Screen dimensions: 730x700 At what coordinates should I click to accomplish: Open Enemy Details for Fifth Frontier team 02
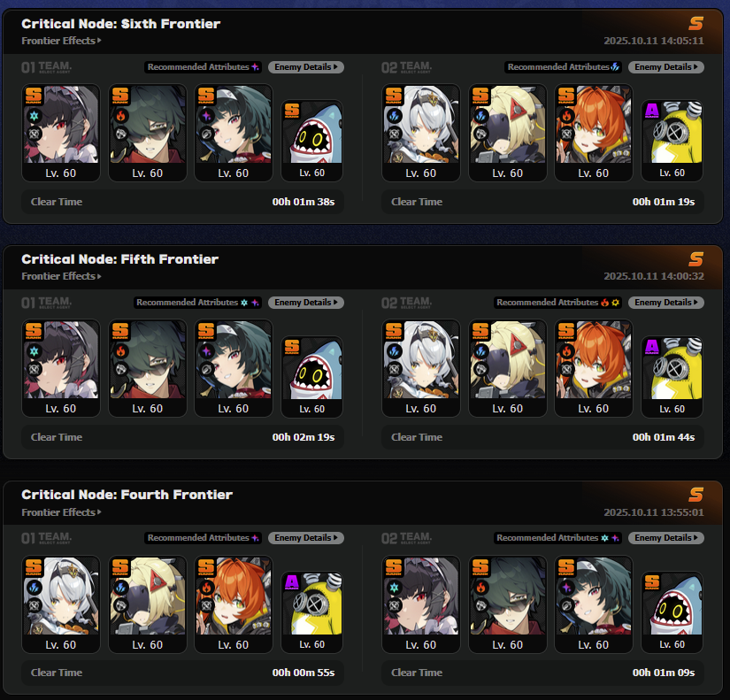tap(665, 303)
